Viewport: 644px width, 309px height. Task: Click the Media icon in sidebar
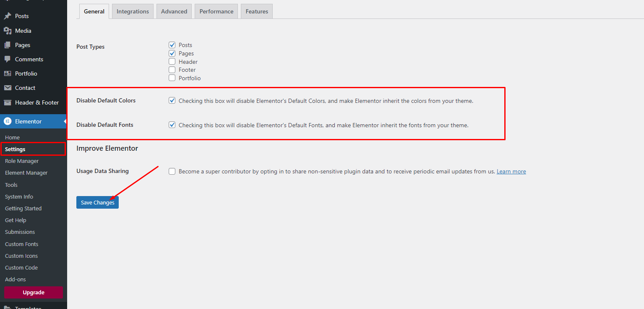(x=8, y=31)
